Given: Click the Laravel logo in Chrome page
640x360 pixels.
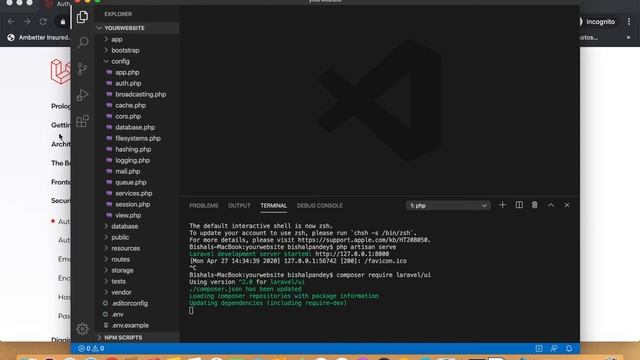Looking at the screenshot, I should coord(60,72).
